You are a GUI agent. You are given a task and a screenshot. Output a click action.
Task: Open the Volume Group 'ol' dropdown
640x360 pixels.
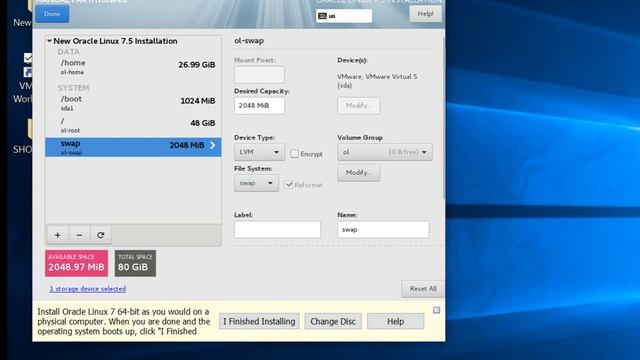click(384, 152)
